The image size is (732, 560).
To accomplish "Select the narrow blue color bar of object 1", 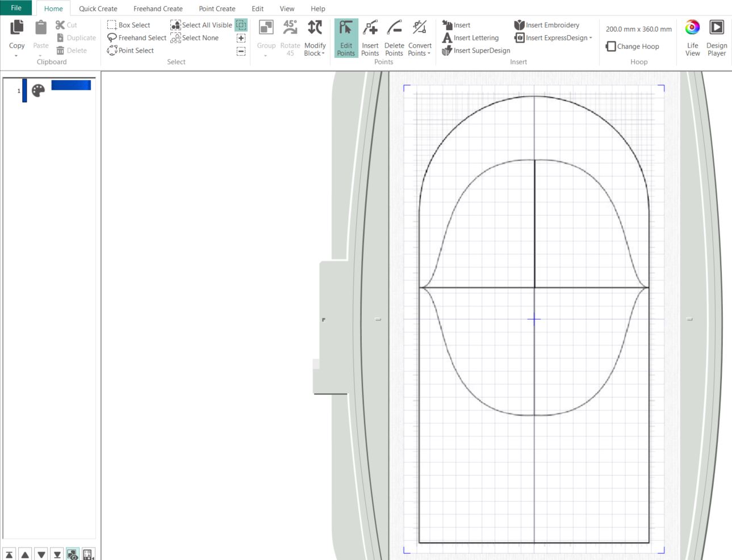I will coord(24,91).
